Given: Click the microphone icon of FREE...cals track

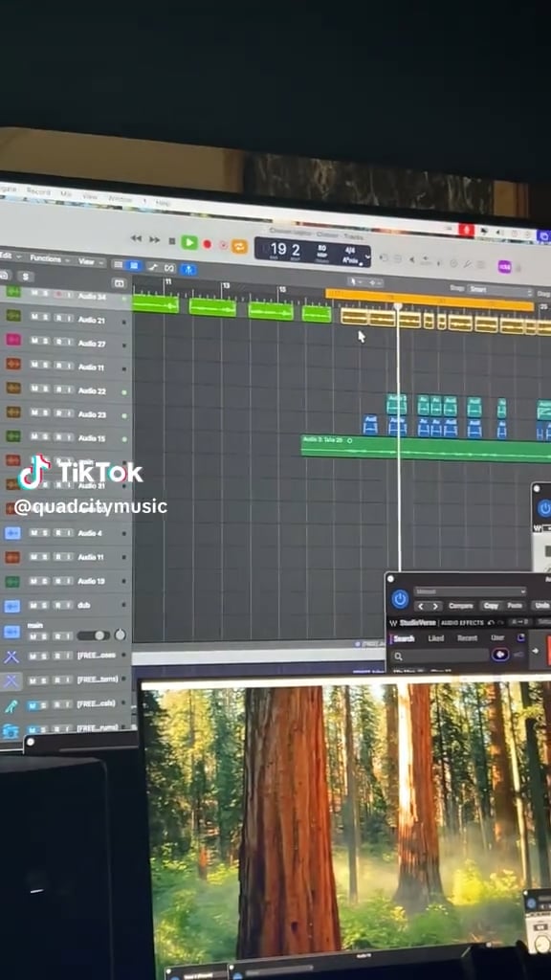Looking at the screenshot, I should coord(11,705).
